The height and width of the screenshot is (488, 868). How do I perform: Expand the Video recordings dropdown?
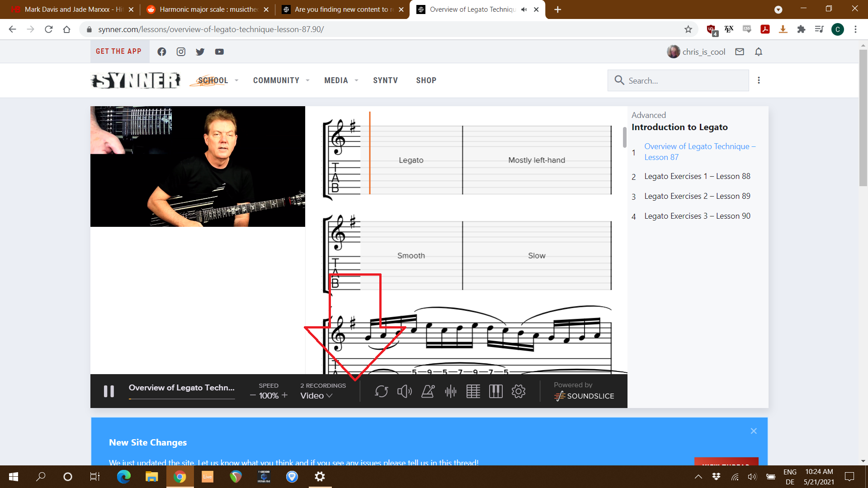[x=316, y=395]
